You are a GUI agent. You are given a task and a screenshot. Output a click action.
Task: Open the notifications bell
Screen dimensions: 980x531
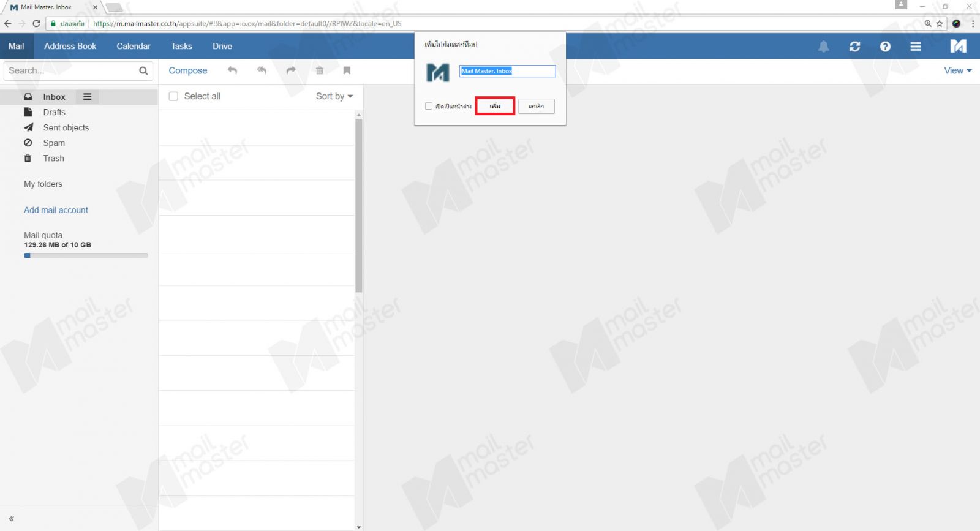coord(824,47)
